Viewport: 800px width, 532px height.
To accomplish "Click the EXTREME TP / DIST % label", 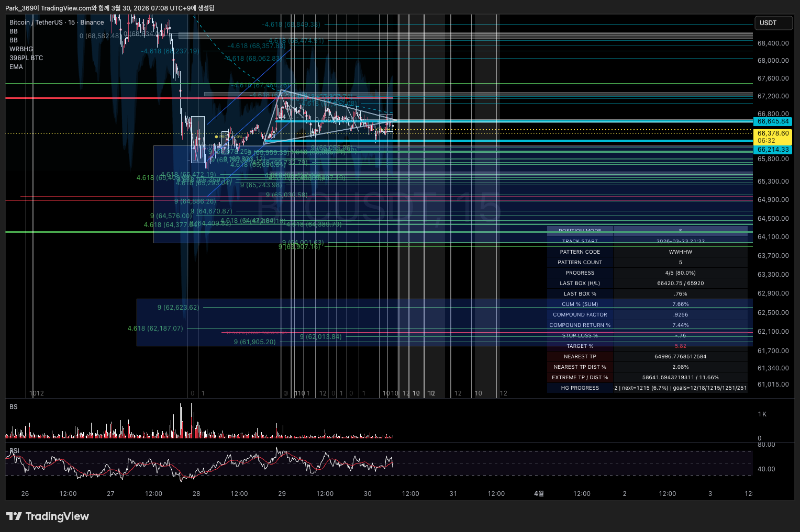I will [x=580, y=378].
